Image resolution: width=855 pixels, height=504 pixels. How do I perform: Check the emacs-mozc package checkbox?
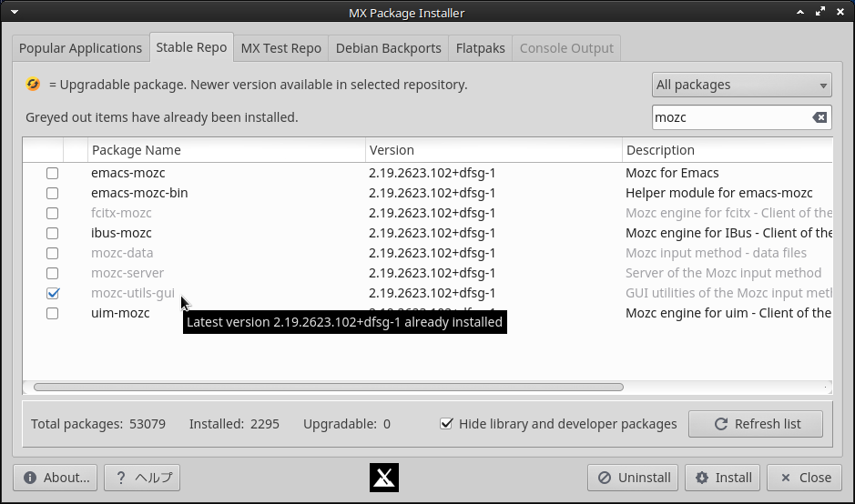(x=52, y=173)
